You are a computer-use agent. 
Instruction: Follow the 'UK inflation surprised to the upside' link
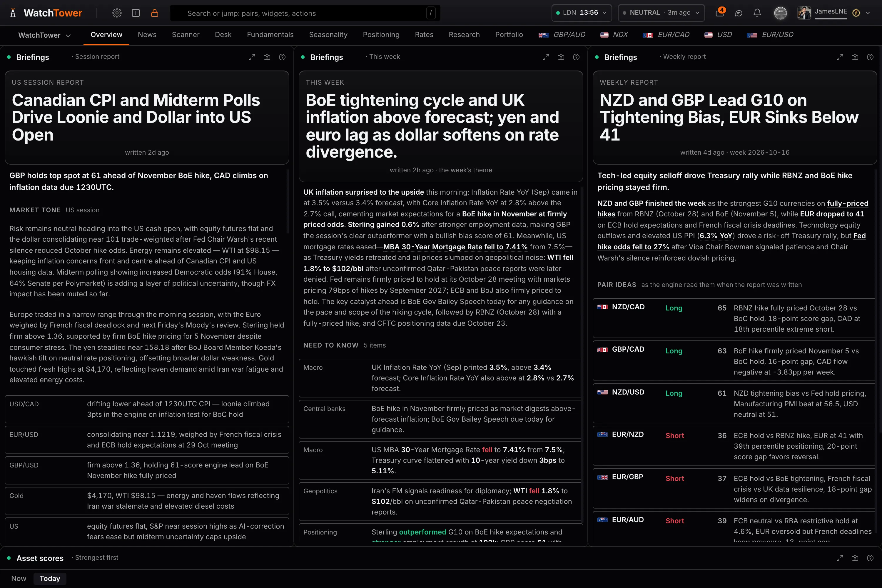pyautogui.click(x=363, y=192)
